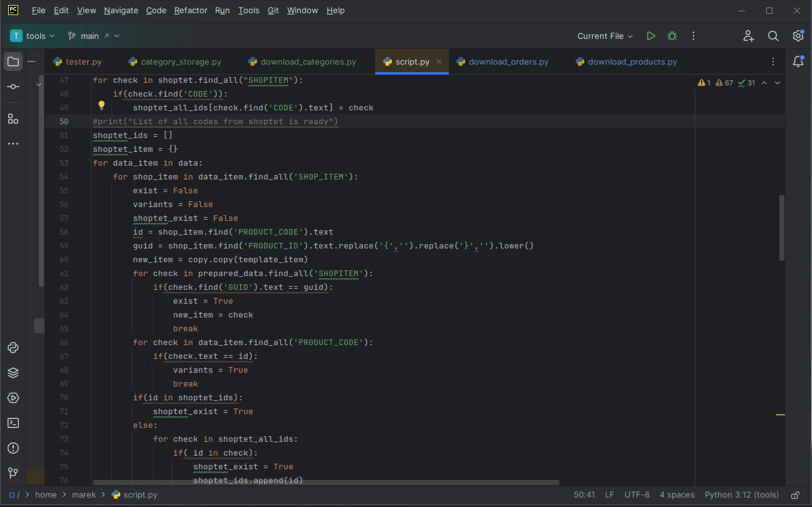812x507 pixels.
Task: Run the current file
Action: click(x=651, y=36)
